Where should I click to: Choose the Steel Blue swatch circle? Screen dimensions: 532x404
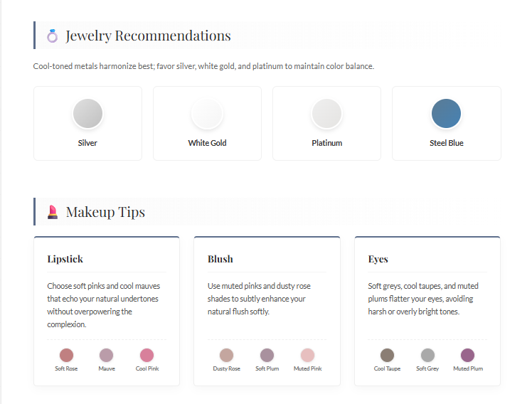tap(447, 114)
